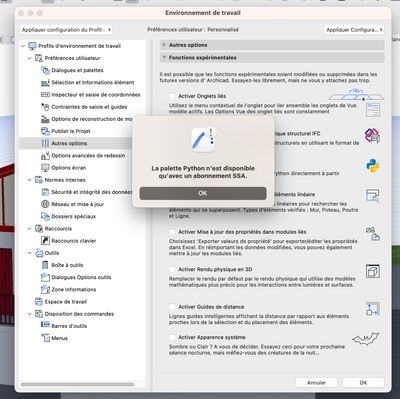This screenshot has width=400, height=399.
Task: Click the Menus icon in tree
Action: click(x=45, y=338)
